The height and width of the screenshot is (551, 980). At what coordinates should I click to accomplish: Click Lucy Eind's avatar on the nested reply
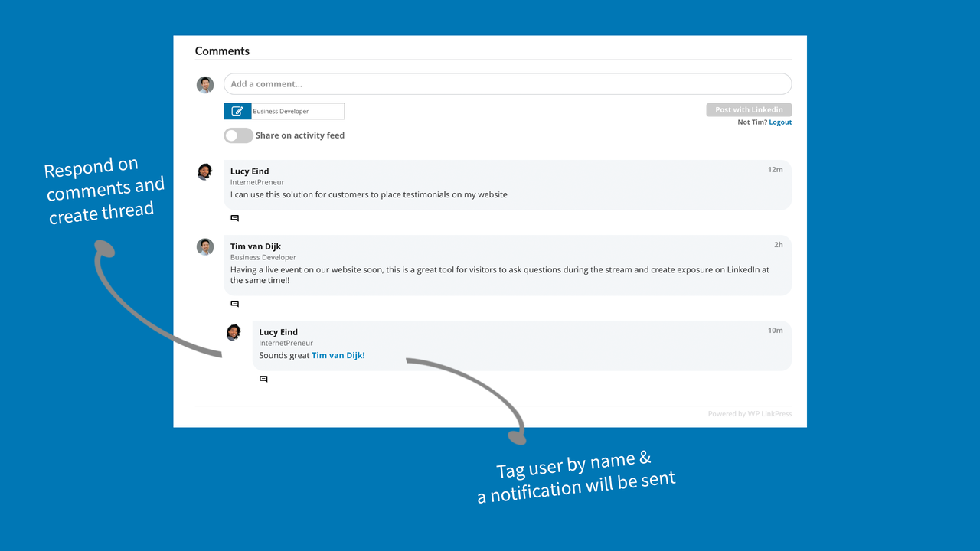point(234,332)
